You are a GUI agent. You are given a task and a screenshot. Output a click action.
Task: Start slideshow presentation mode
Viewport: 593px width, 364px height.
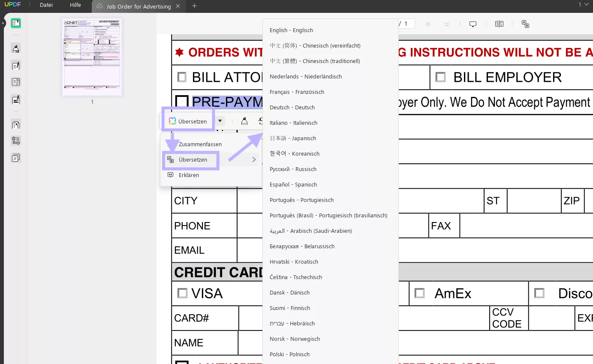point(473,24)
